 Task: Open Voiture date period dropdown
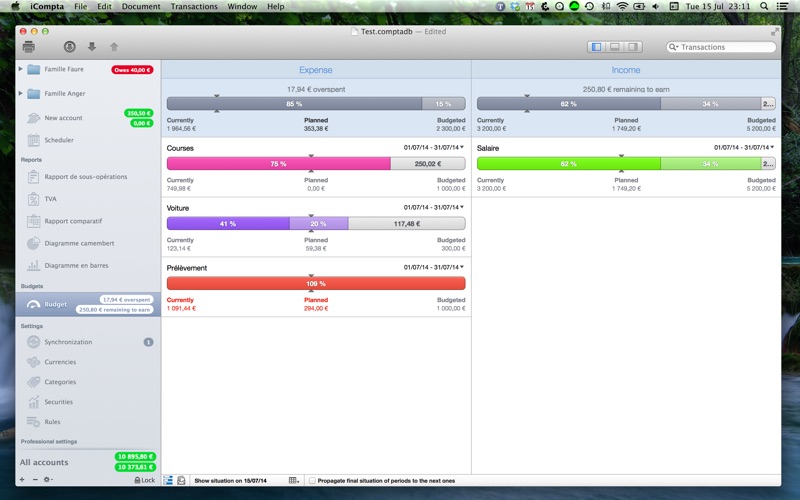coord(434,207)
